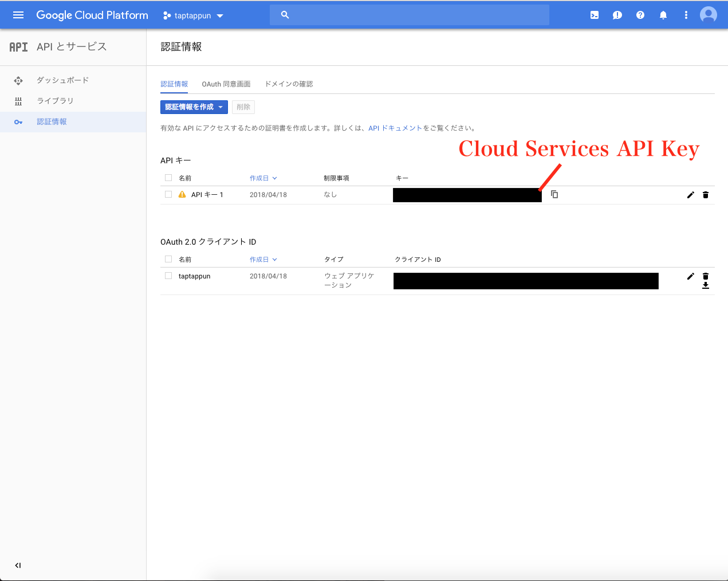Select all API keys via header checkbox
Screen dimensions: 728x581
[168, 178]
